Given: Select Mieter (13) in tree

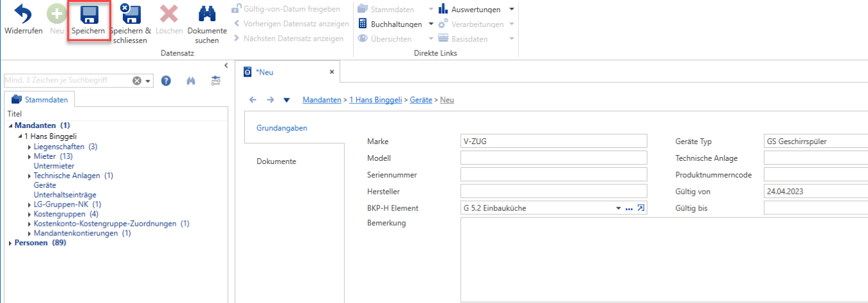Looking at the screenshot, I should click(53, 156).
